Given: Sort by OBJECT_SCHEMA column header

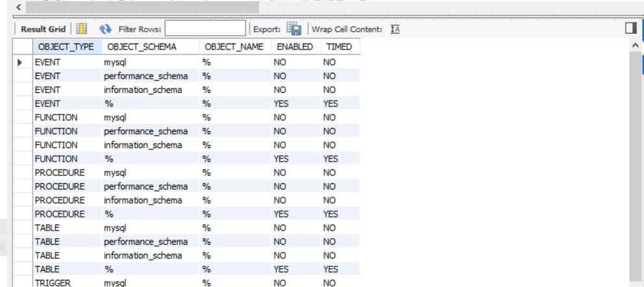Looking at the screenshot, I should [150, 46].
